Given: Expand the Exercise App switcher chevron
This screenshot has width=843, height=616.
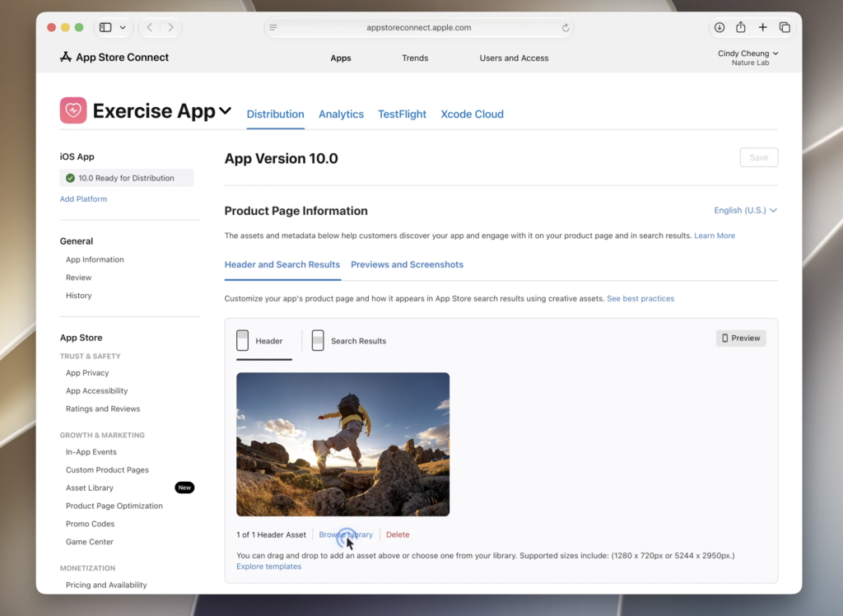Looking at the screenshot, I should (226, 111).
